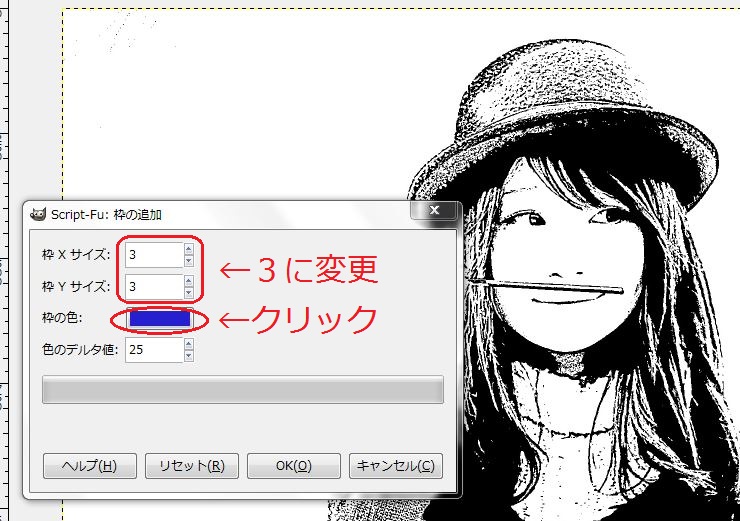Increase 枠 Y サイズ with up arrow

click(189, 281)
